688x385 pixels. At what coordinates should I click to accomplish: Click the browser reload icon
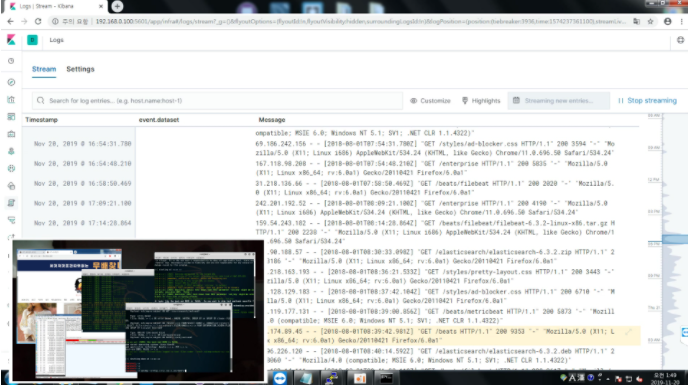coord(38,21)
